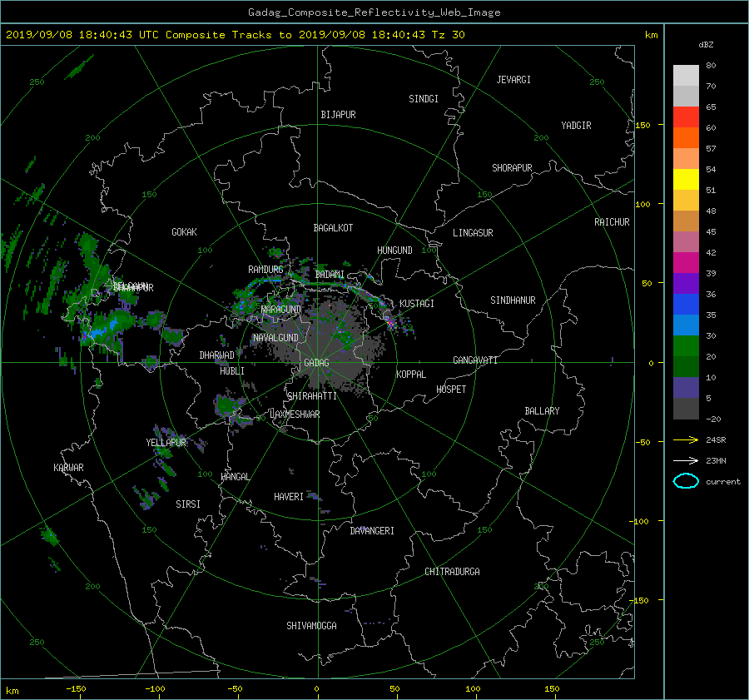Select the dark gray -20 to 5 swatch
The height and width of the screenshot is (700, 749).
point(686,409)
